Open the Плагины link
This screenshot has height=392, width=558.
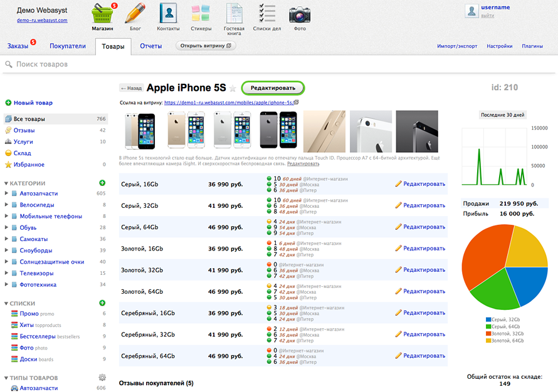(532, 46)
